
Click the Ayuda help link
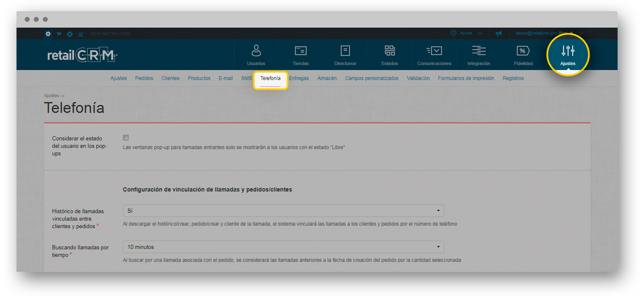[466, 33]
